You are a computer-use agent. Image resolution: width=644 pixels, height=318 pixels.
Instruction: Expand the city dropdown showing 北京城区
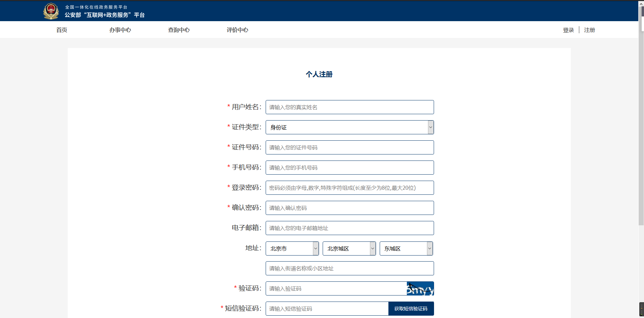349,248
